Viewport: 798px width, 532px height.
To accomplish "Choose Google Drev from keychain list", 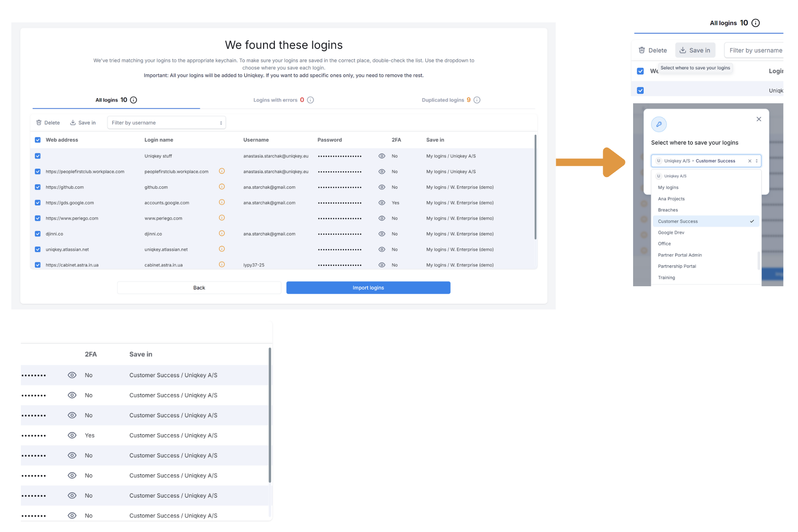I will pos(706,232).
